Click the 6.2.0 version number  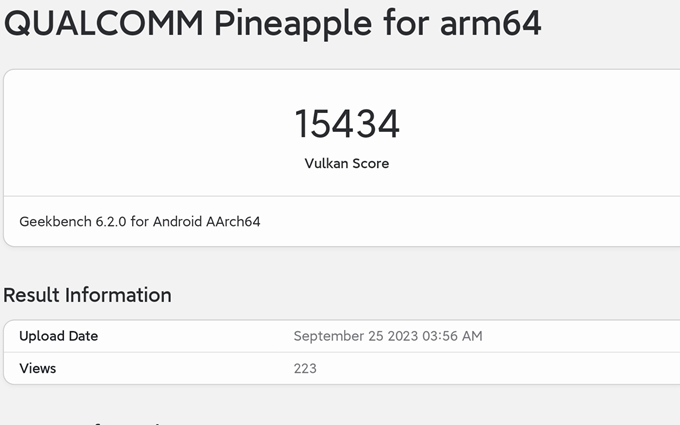point(111,222)
